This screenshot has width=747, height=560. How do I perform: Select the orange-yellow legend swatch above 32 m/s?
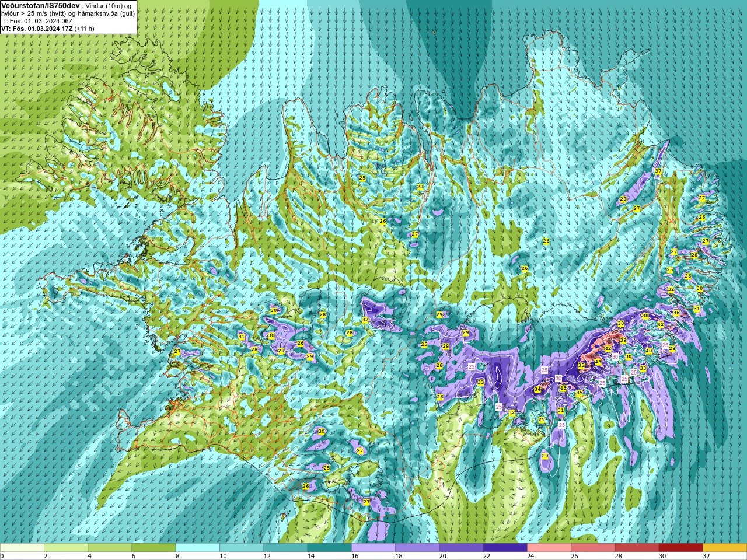[x=725, y=548]
